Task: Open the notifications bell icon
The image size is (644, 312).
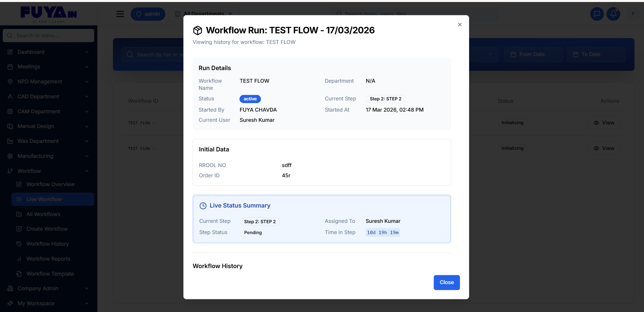Action: tap(613, 14)
